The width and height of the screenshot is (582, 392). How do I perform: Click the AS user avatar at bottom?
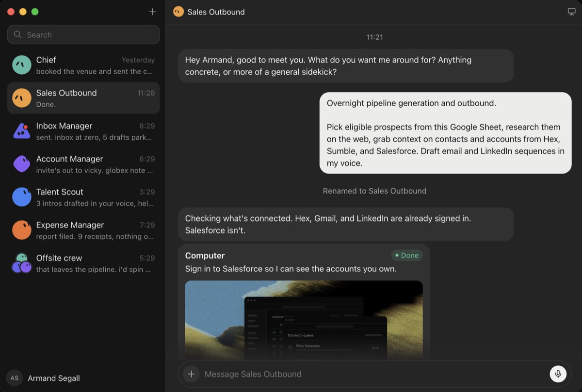tap(15, 378)
